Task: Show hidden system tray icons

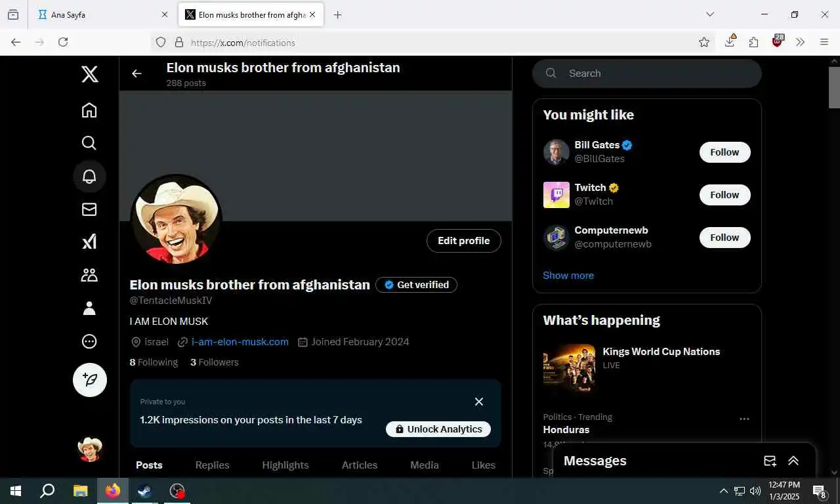Action: (723, 491)
